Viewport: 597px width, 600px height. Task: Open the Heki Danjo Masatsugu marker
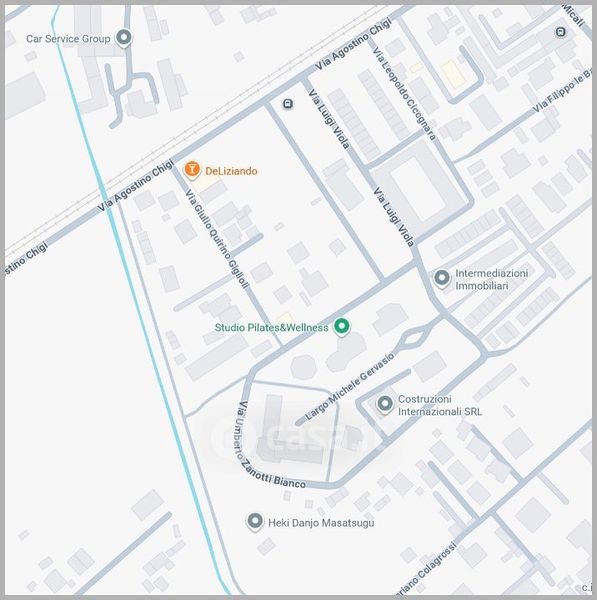(x=255, y=522)
